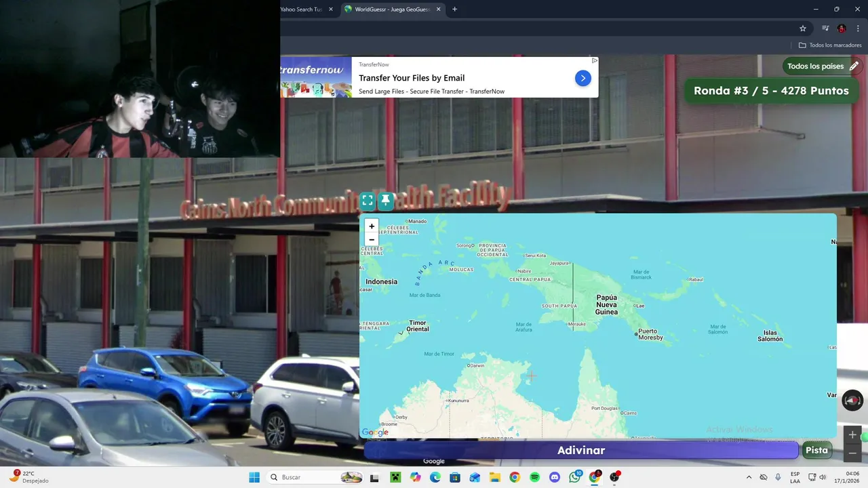868x488 pixels.
Task: Click the Kununurra map label
Action: tap(458, 401)
